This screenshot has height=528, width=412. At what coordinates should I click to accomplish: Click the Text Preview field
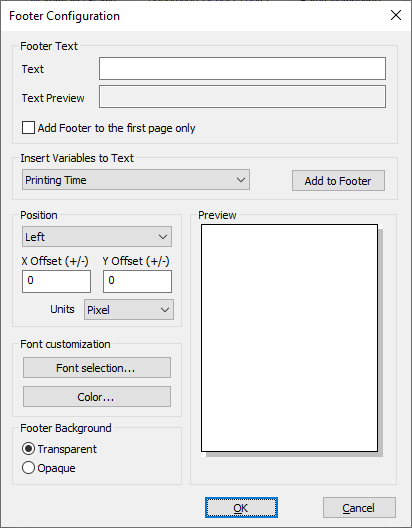242,97
